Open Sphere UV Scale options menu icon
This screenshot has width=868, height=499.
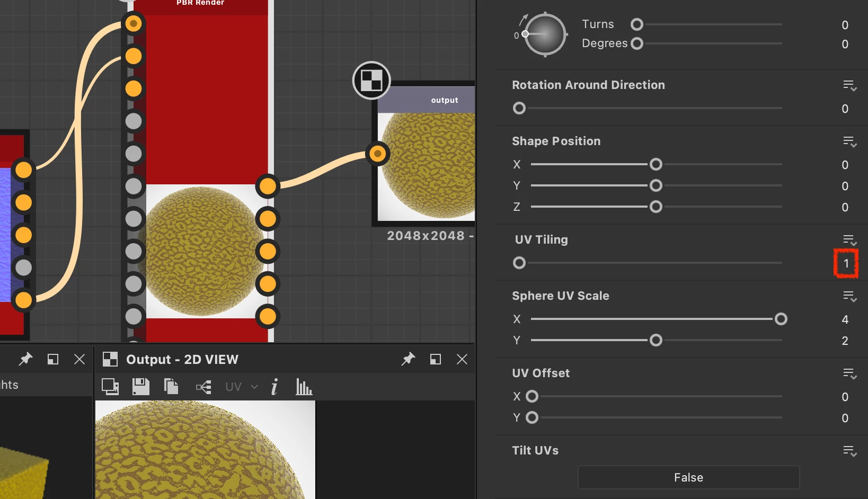pyautogui.click(x=850, y=296)
